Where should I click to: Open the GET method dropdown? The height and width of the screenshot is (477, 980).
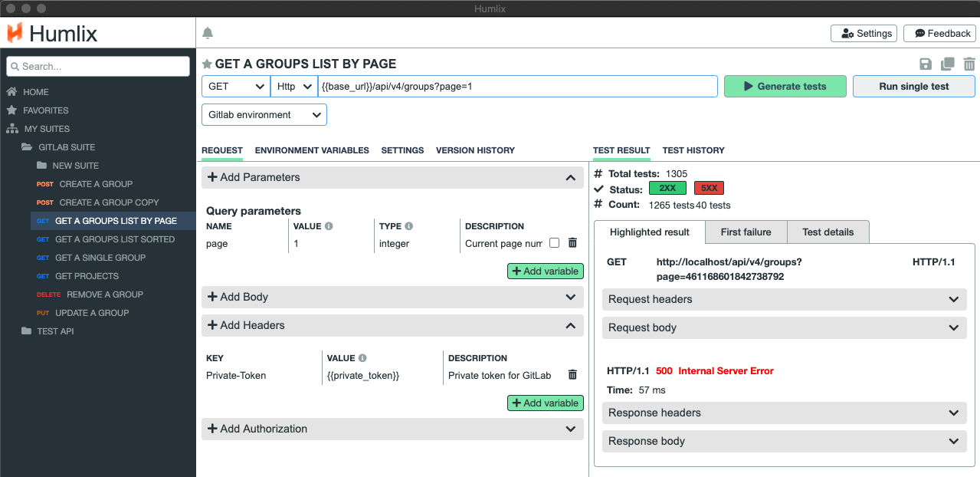click(235, 87)
